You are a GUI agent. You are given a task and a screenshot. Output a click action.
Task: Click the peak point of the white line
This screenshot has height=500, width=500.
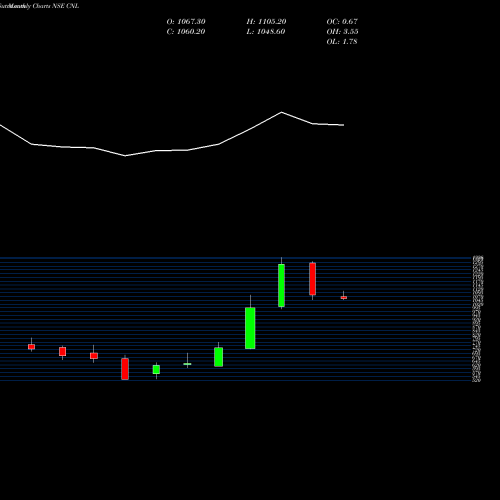(281, 112)
